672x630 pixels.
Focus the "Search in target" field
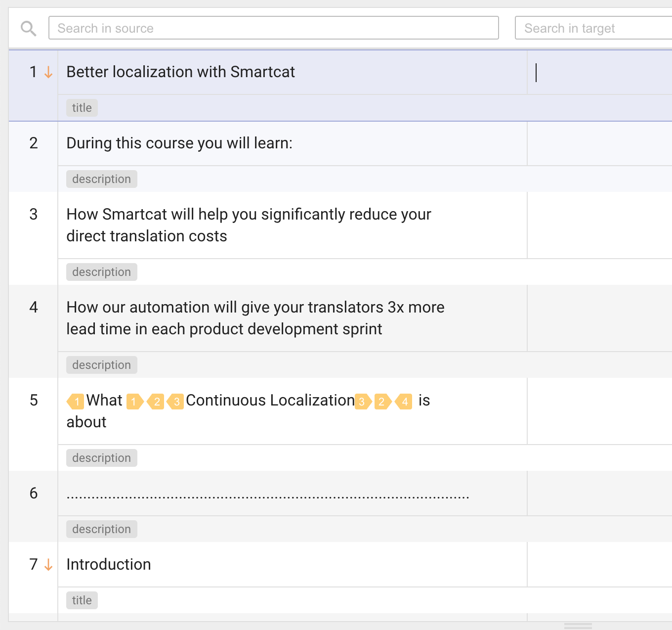(593, 28)
